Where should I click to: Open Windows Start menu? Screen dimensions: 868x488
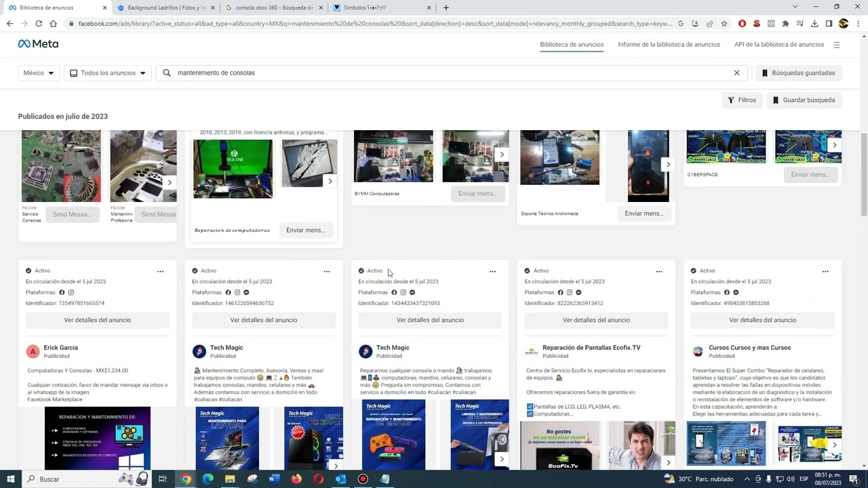pos(11,479)
